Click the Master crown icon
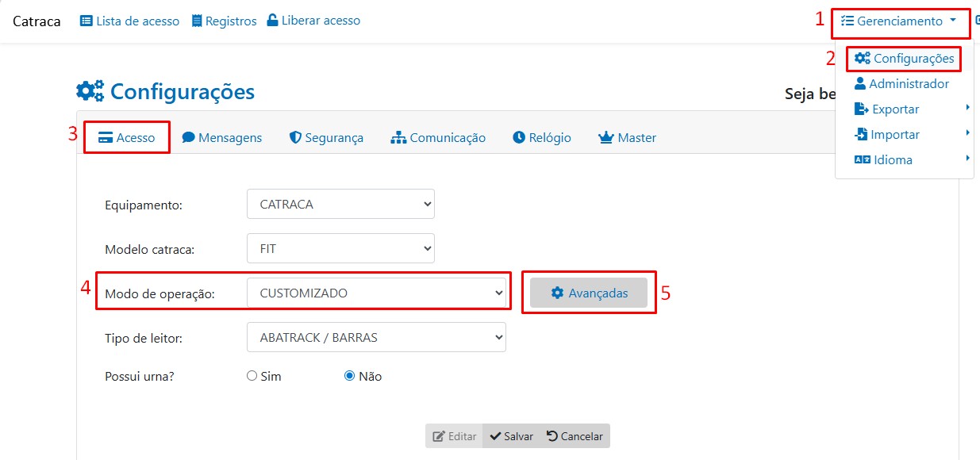The image size is (980, 460). (606, 137)
